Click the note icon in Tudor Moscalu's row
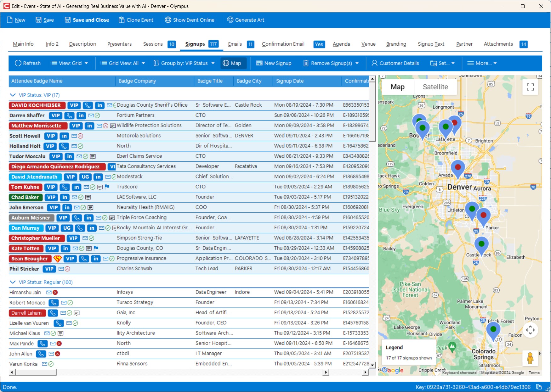Image resolution: width=551 pixels, height=392 pixels. [93, 156]
